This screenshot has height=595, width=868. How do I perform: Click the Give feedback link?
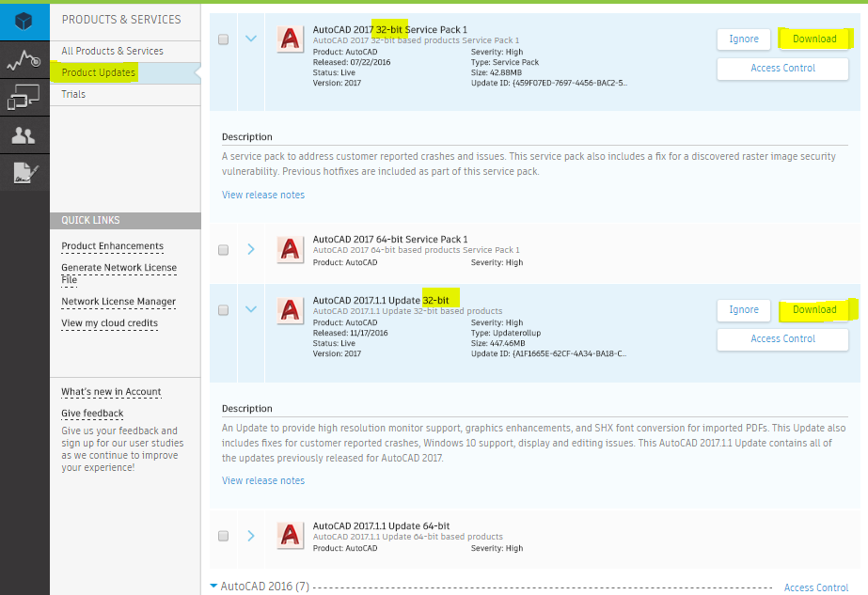tap(92, 413)
